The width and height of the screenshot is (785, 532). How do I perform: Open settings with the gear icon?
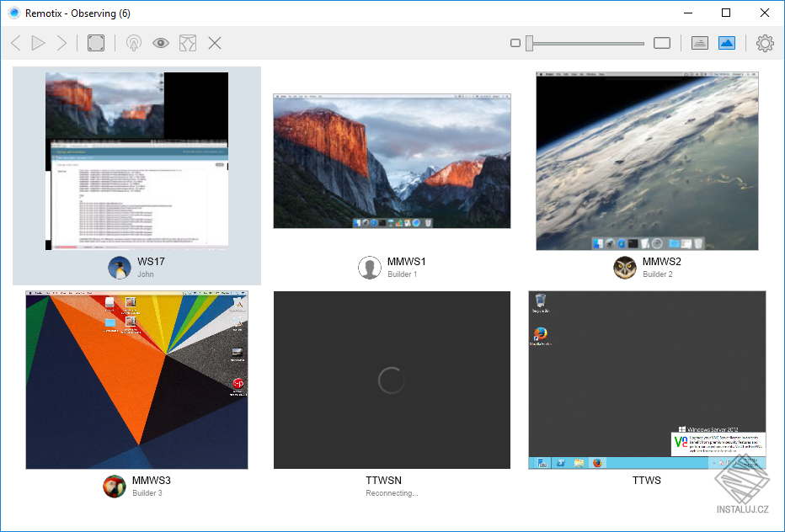765,43
